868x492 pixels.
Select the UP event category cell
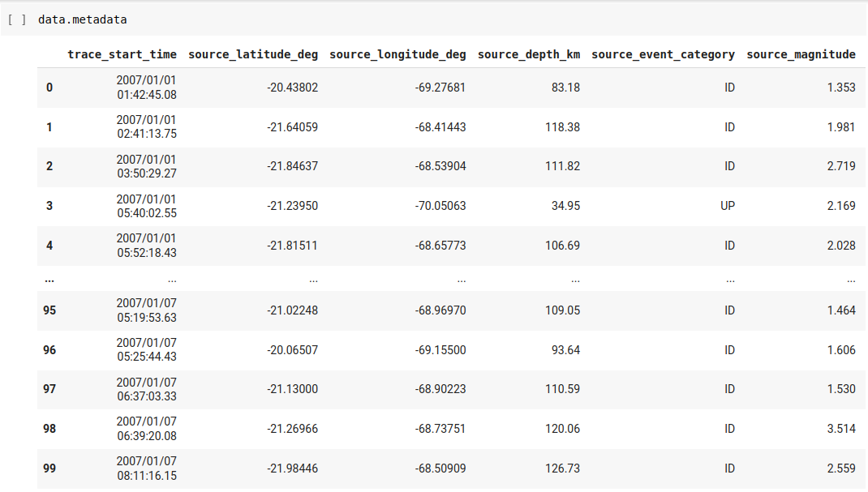click(x=728, y=206)
